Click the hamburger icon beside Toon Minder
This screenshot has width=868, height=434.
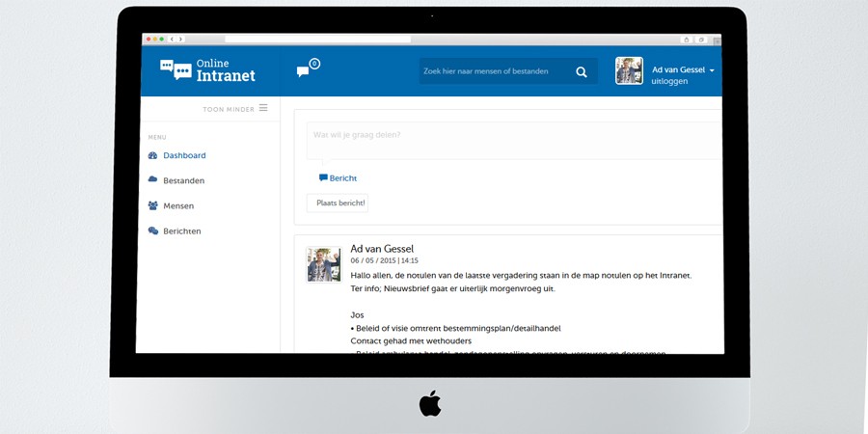[x=263, y=108]
